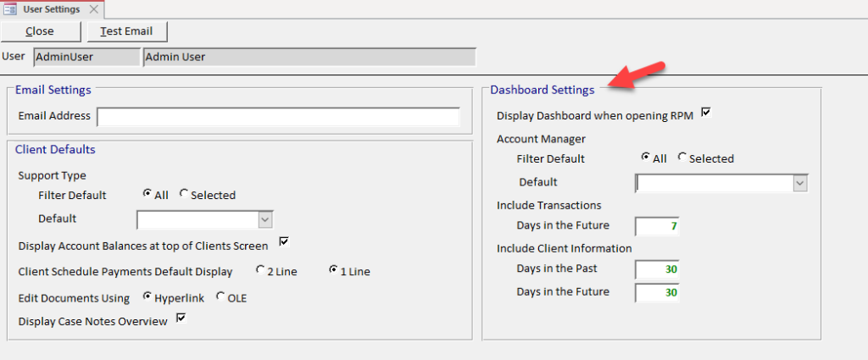This screenshot has width=868, height=360.
Task: Expand the Account Manager Default dropdown
Action: [800, 183]
